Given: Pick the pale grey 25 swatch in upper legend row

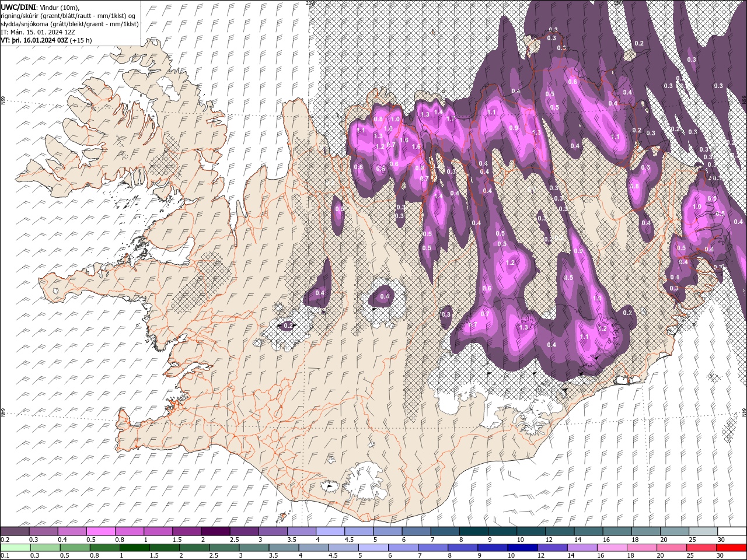Looking at the screenshot, I should point(704,531).
